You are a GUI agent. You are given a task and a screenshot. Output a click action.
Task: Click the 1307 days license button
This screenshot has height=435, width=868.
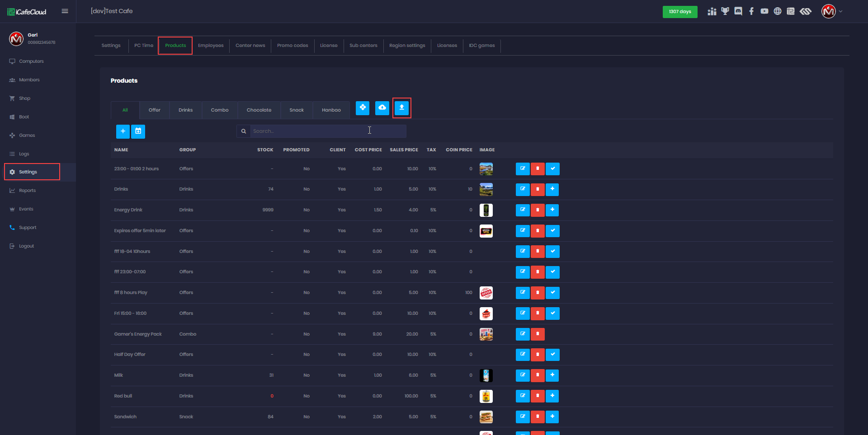[679, 12]
